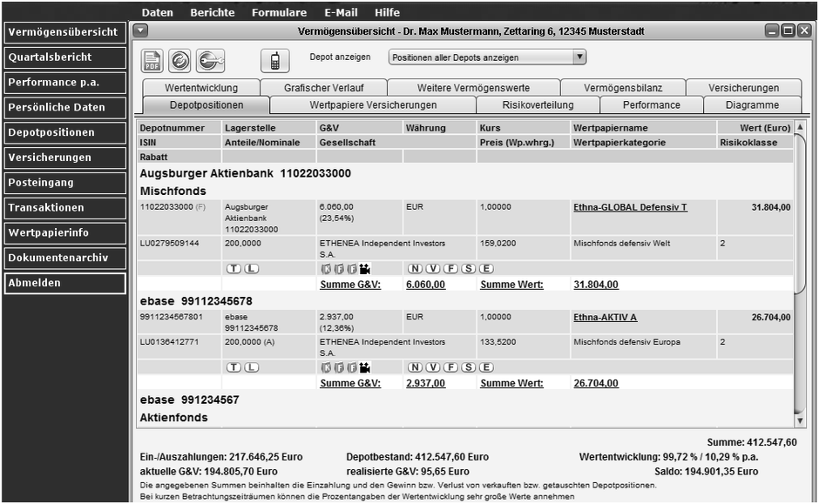Open the Etna-GLOBAL Defensiv T link

tap(630, 207)
